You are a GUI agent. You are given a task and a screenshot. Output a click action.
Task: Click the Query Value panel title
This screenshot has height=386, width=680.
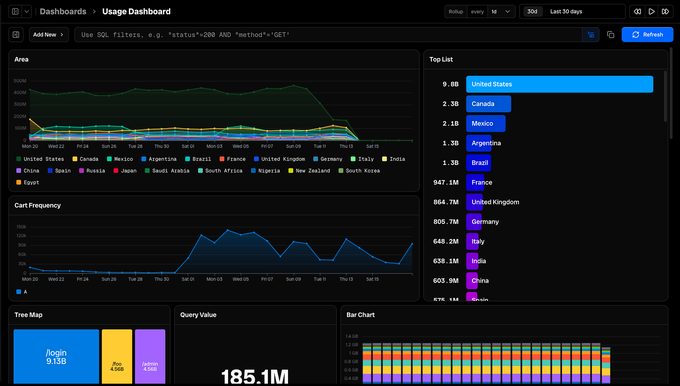click(198, 315)
